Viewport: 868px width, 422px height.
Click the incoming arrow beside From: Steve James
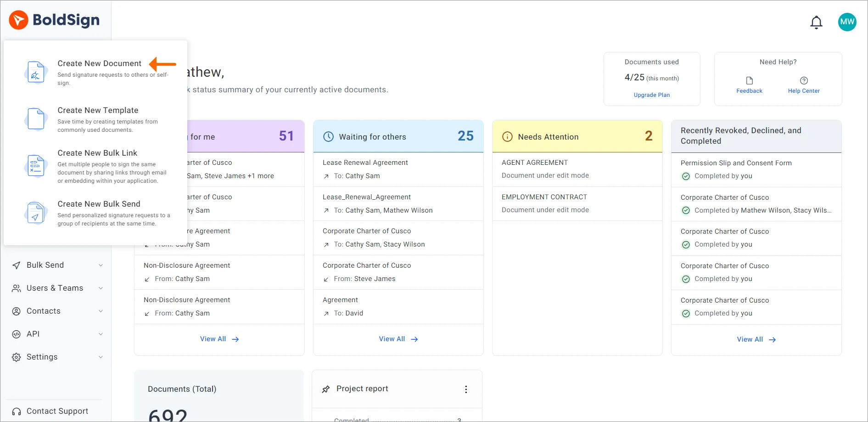pyautogui.click(x=326, y=279)
